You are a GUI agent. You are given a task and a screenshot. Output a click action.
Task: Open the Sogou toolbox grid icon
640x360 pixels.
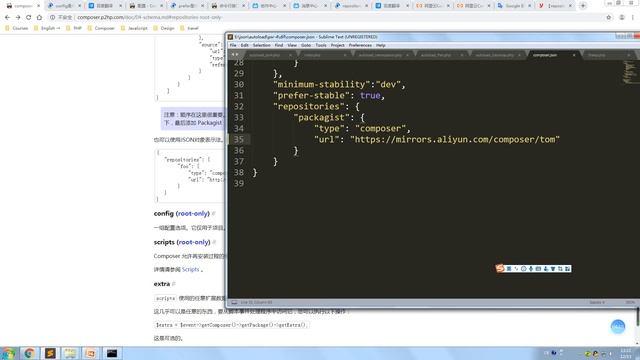coord(568,269)
